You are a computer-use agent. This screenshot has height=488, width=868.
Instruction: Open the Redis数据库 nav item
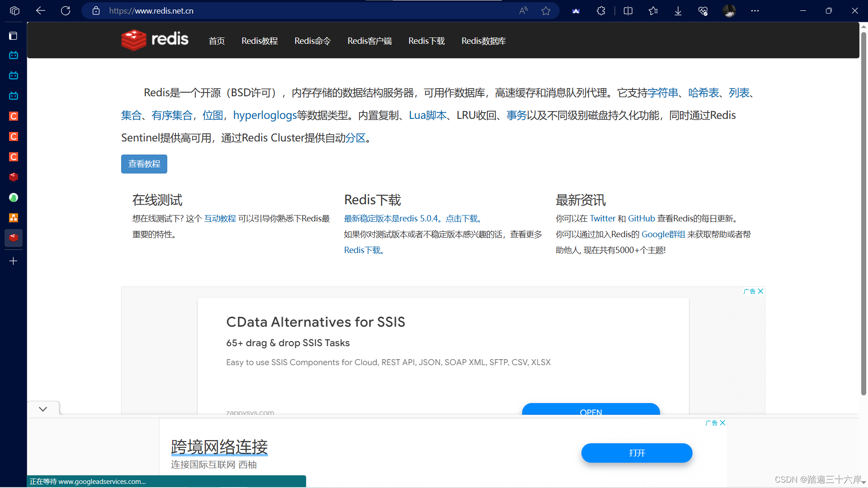483,41
